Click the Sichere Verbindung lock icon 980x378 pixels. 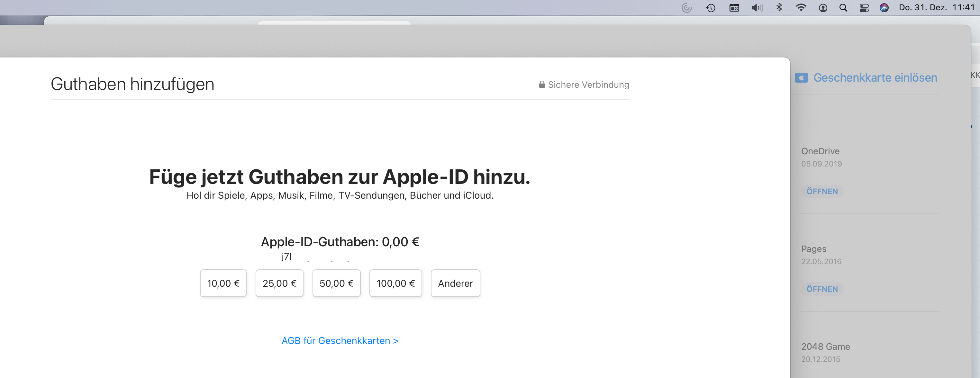(542, 85)
